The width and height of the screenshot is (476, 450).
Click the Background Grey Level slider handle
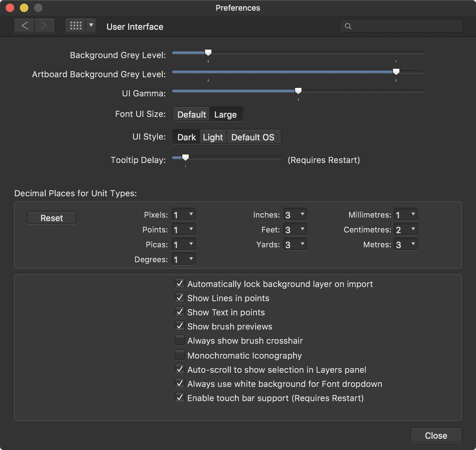(x=208, y=52)
